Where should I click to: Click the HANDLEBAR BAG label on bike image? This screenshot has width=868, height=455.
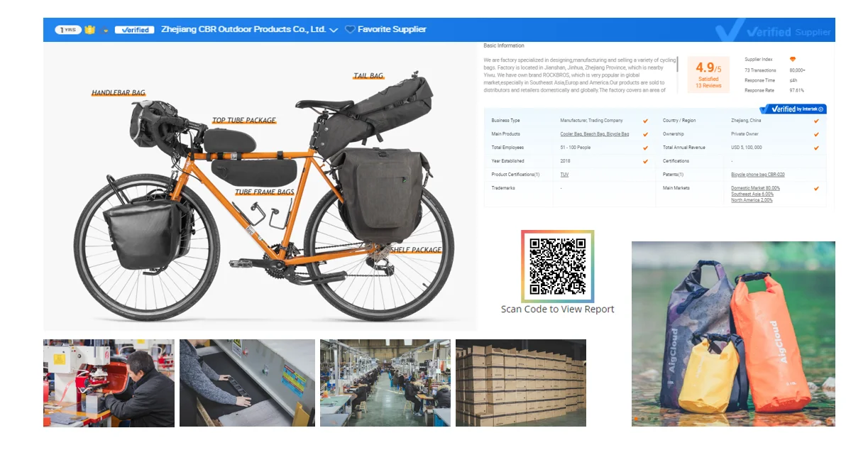pyautogui.click(x=119, y=93)
